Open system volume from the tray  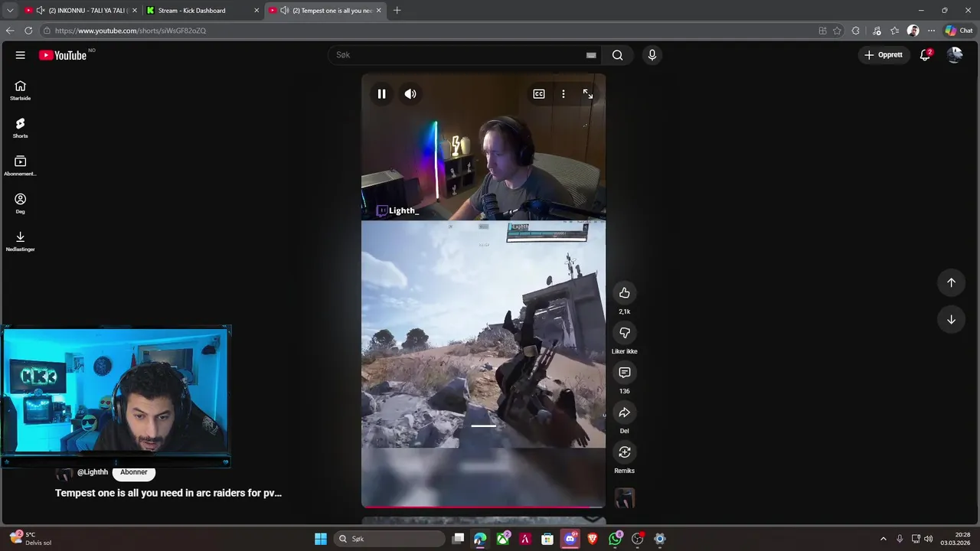coord(929,539)
